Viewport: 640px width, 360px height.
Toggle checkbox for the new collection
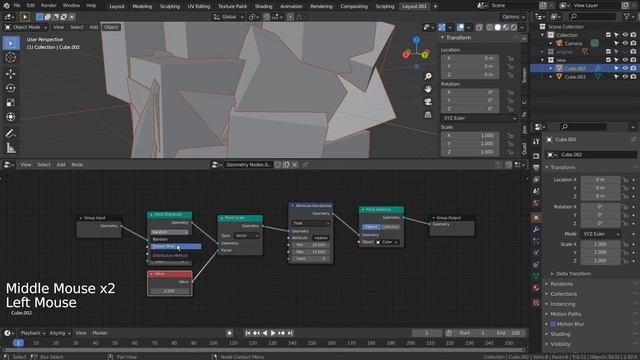pyautogui.click(x=608, y=60)
